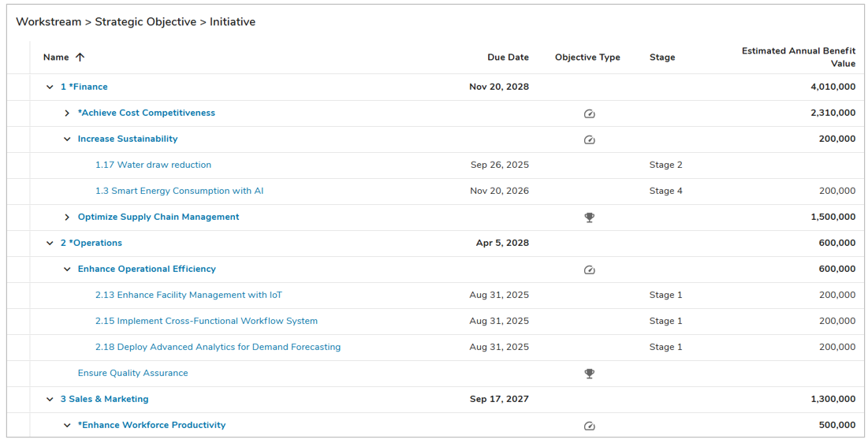Click trophy icon for Optimize Supply Chain Management
This screenshot has height=443, width=868.
[589, 218]
